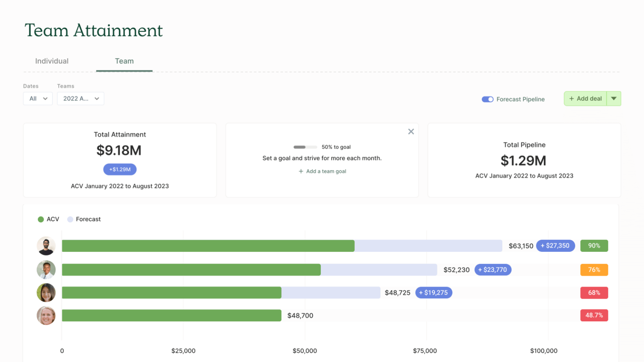Expand the Add deal dropdown arrow
The height and width of the screenshot is (362, 644).
pos(614,98)
